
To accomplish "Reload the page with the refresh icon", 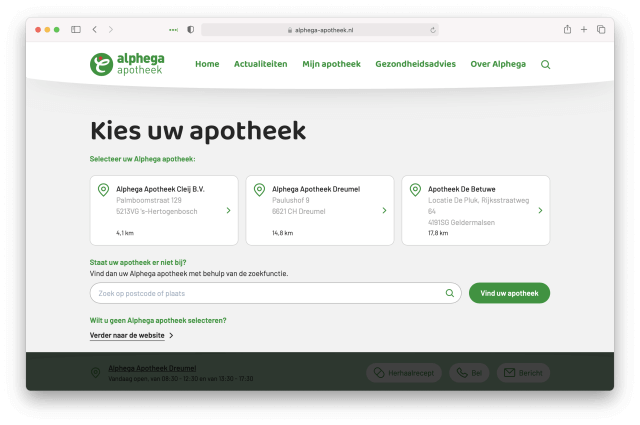I will (433, 30).
